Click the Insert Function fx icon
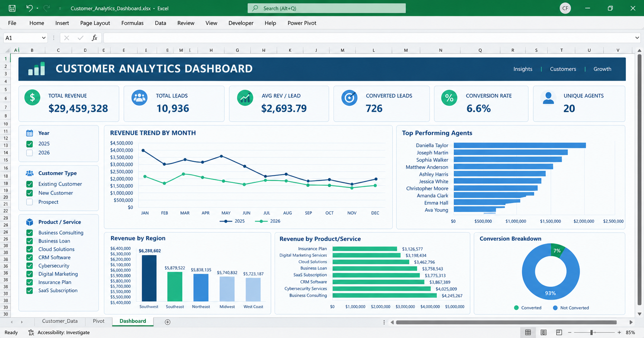644x338 pixels. [95, 38]
